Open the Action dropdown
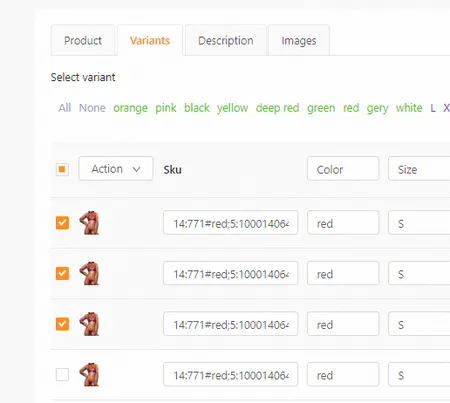This screenshot has height=403, width=450. 116,169
